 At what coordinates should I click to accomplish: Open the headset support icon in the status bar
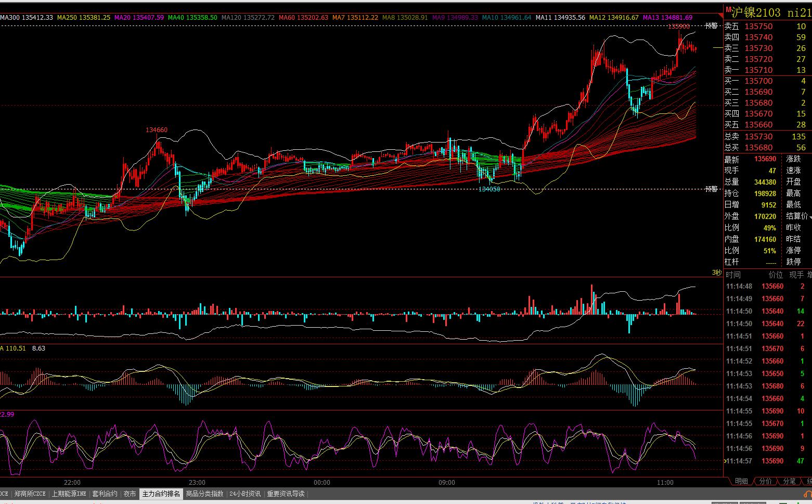(x=808, y=494)
